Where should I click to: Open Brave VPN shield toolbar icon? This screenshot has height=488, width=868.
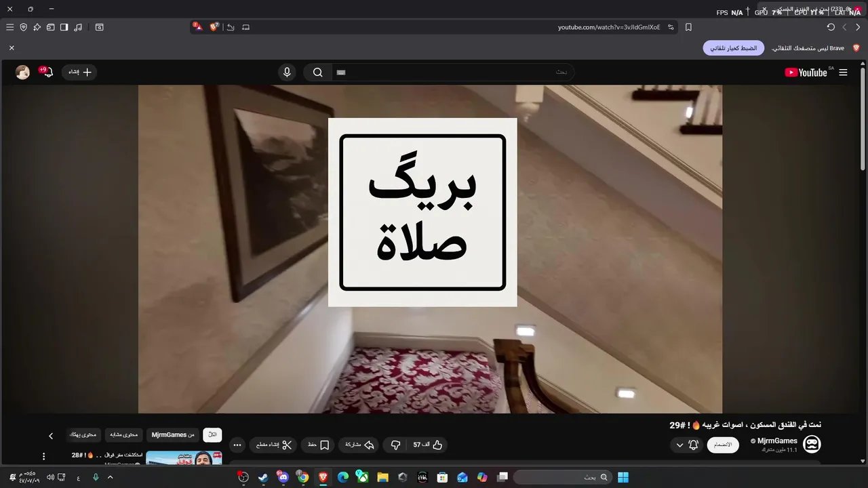click(23, 27)
